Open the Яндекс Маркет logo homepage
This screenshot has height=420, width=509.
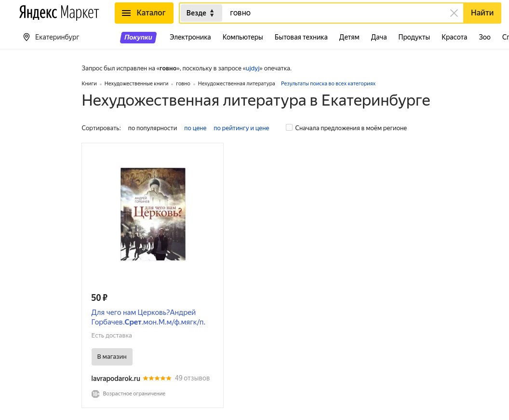pyautogui.click(x=59, y=13)
